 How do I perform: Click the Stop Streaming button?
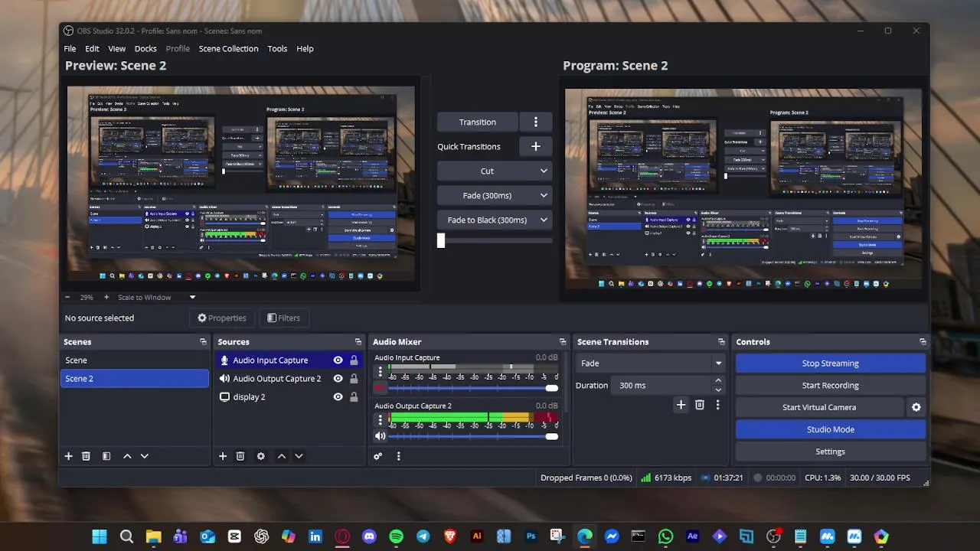tap(831, 364)
